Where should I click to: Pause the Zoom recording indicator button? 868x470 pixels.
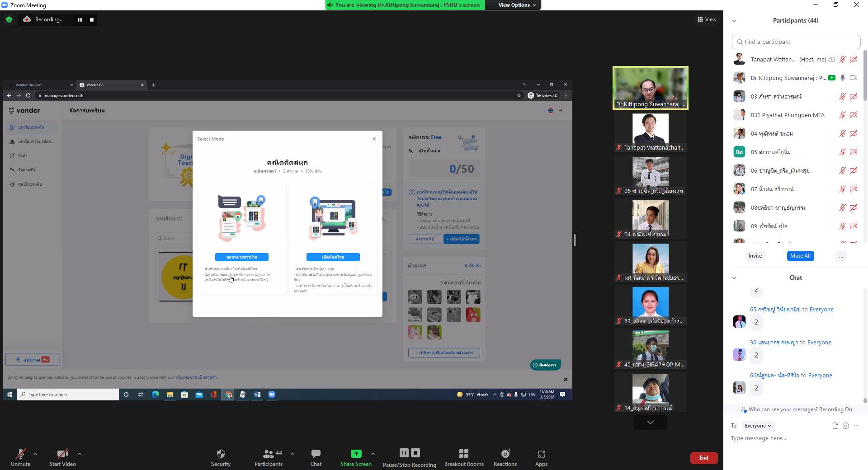point(80,19)
